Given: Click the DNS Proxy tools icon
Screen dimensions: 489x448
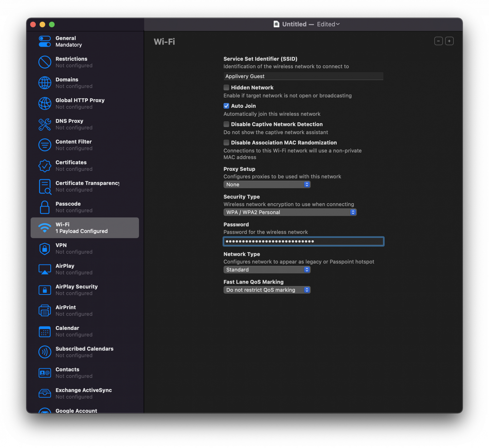Looking at the screenshot, I should coord(45,124).
